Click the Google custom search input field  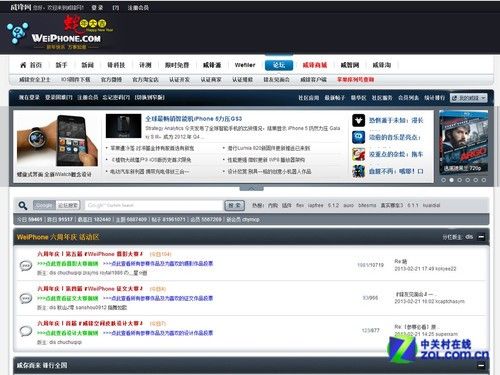(x=154, y=205)
